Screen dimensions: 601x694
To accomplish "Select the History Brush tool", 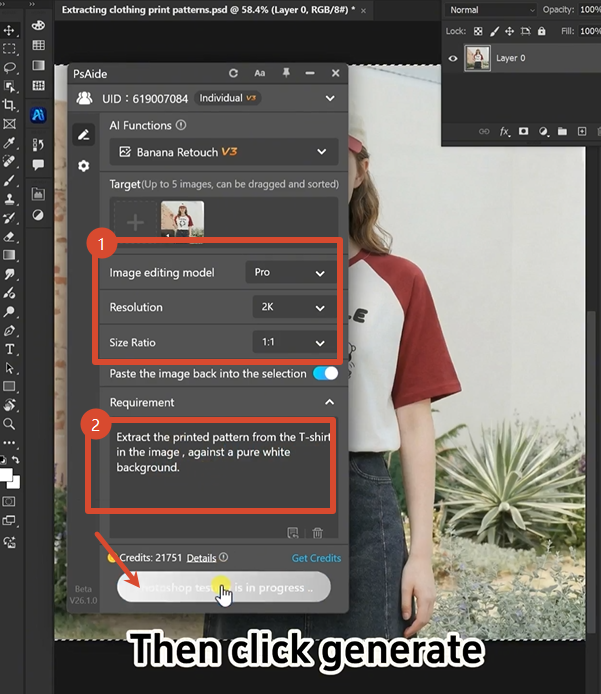I will [9, 217].
